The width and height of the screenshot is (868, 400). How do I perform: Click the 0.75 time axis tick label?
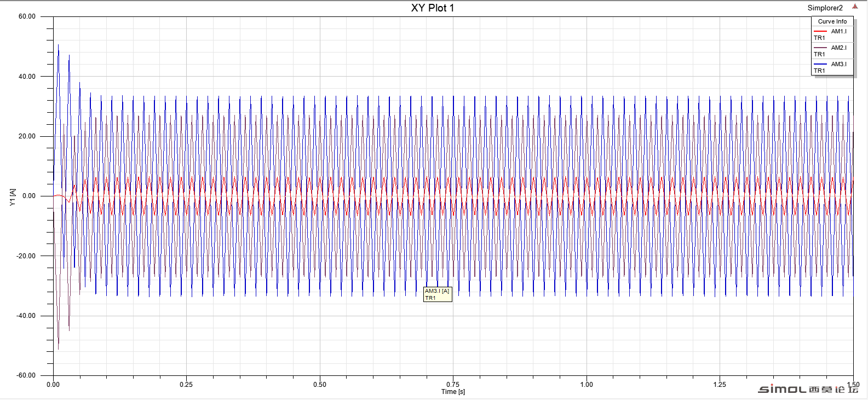[453, 385]
